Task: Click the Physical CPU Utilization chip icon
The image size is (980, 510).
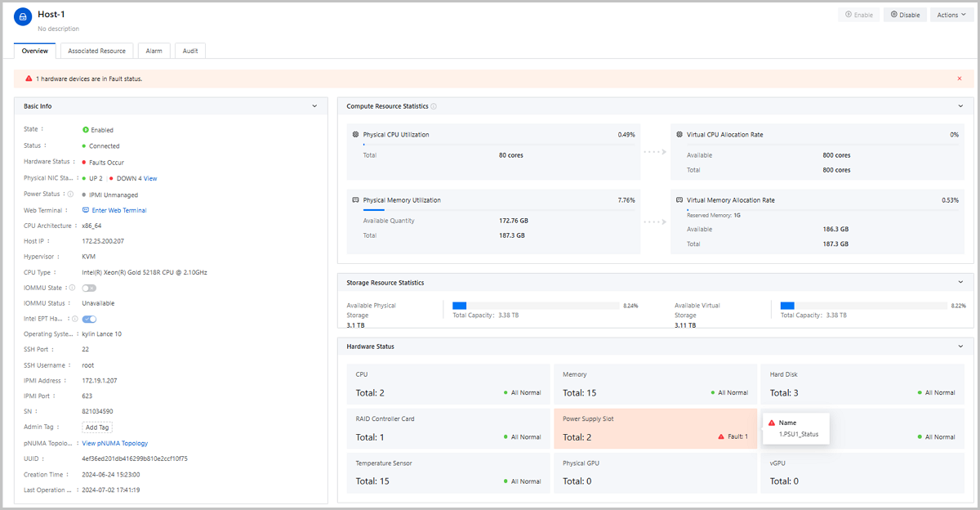Action: (x=355, y=135)
